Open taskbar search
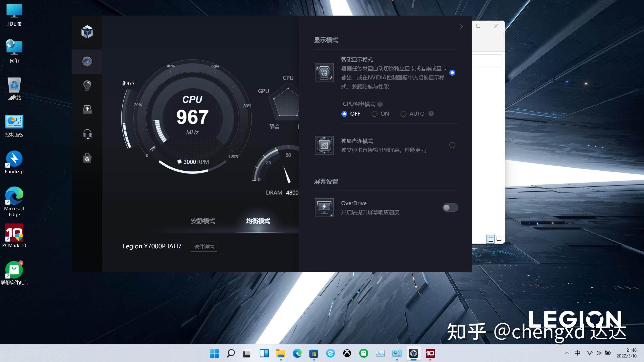 pos(231,353)
